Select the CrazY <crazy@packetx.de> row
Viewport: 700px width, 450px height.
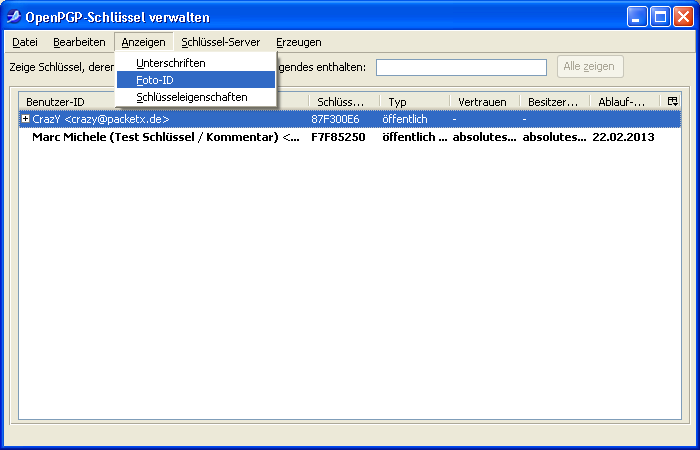[x=350, y=119]
